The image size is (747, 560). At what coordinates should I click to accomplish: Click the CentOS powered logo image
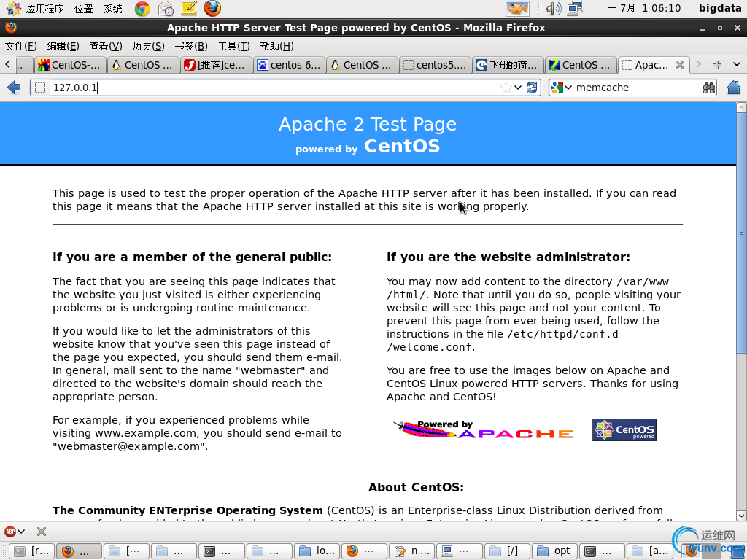[x=624, y=430]
